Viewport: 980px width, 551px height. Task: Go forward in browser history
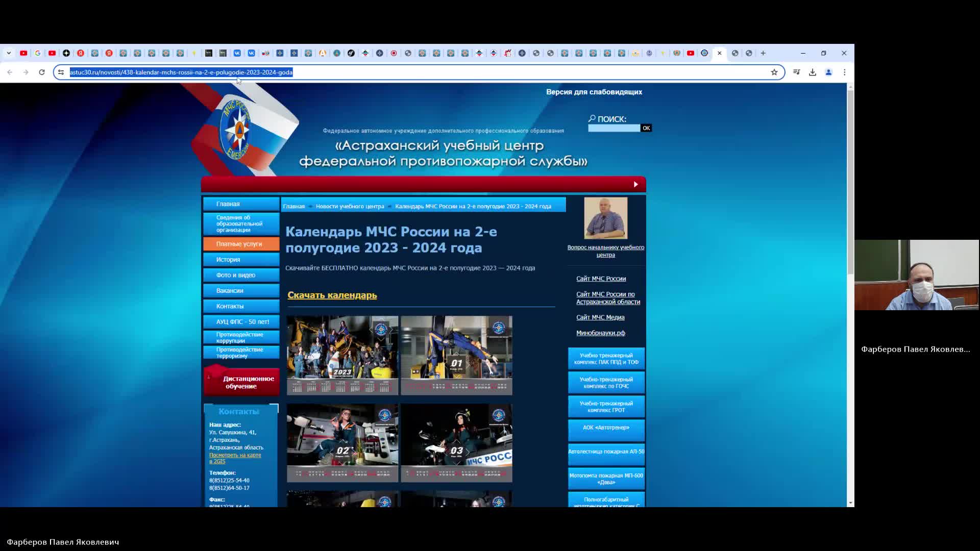pos(26,72)
